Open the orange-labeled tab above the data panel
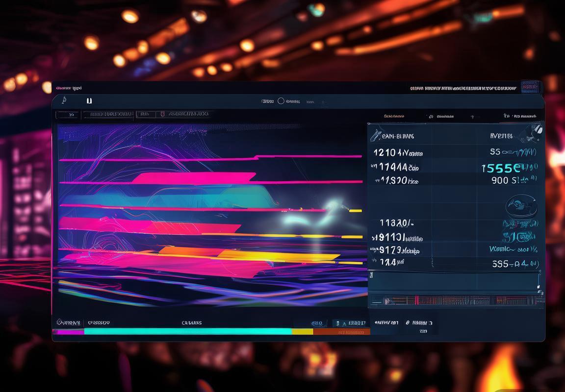The image size is (565, 392). point(394,116)
